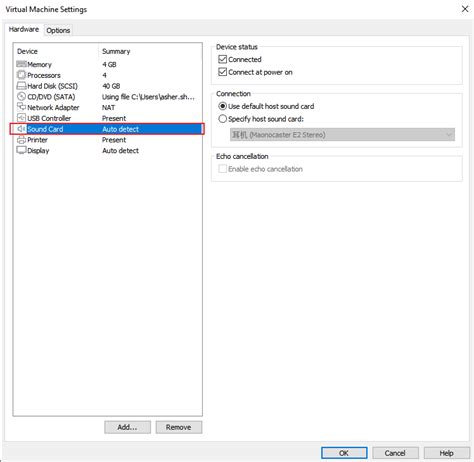Click the Printer device icon
Viewport: 474px width, 462px height.
tap(21, 140)
